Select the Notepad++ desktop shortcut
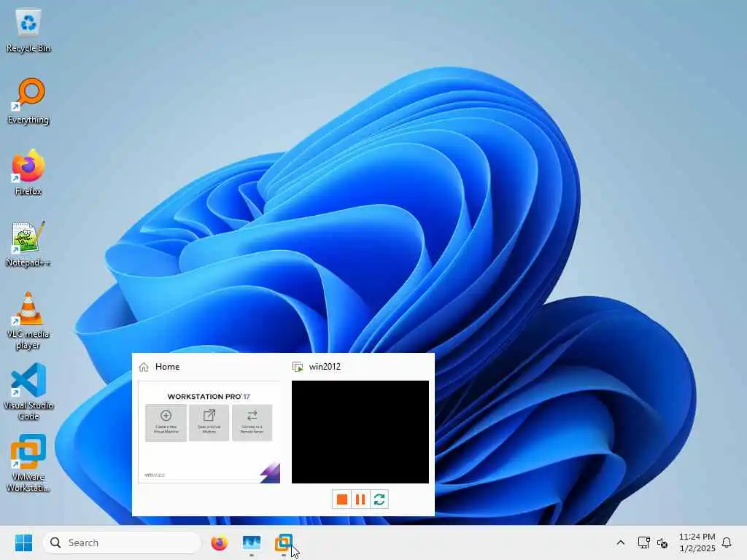 (28, 244)
